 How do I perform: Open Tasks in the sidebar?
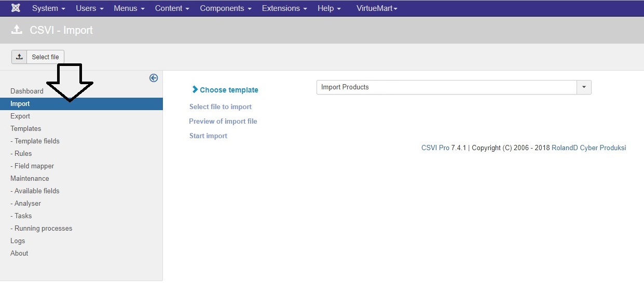[x=21, y=216]
